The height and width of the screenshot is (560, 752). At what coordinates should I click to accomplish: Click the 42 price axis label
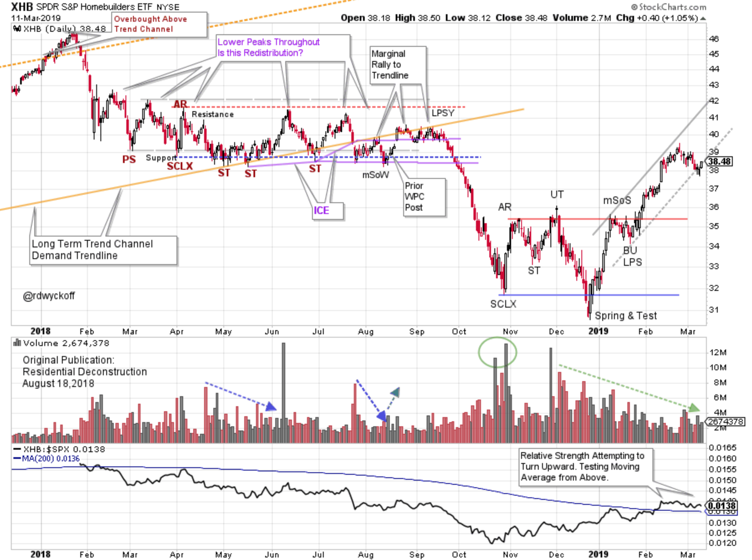[714, 101]
